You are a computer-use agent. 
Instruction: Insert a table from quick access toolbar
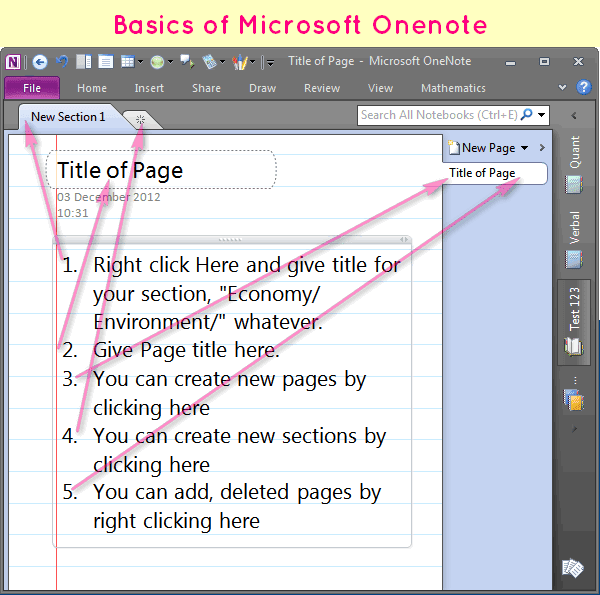coord(127,62)
